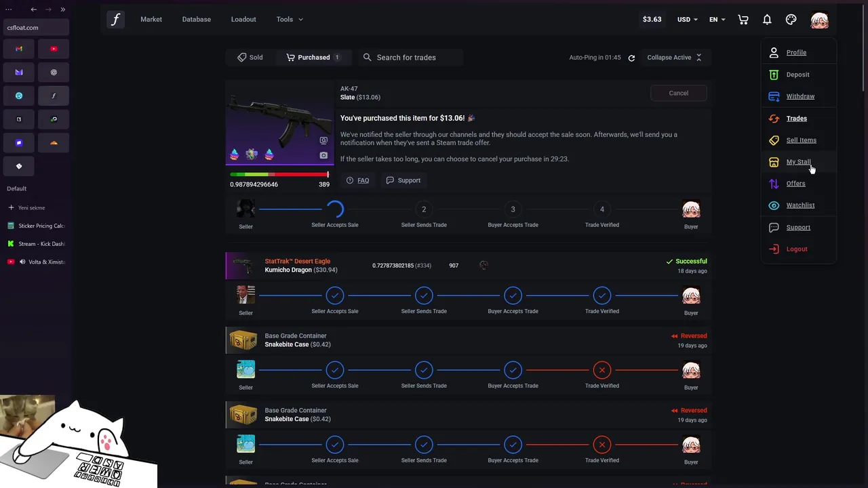The image size is (868, 488).
Task: Open Support from user menu
Action: pos(799,228)
